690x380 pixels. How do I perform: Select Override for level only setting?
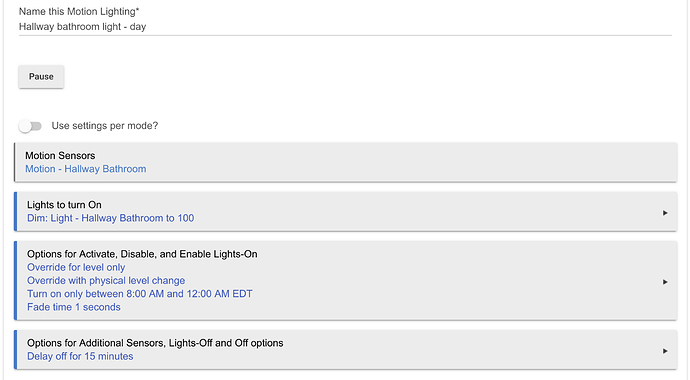76,267
